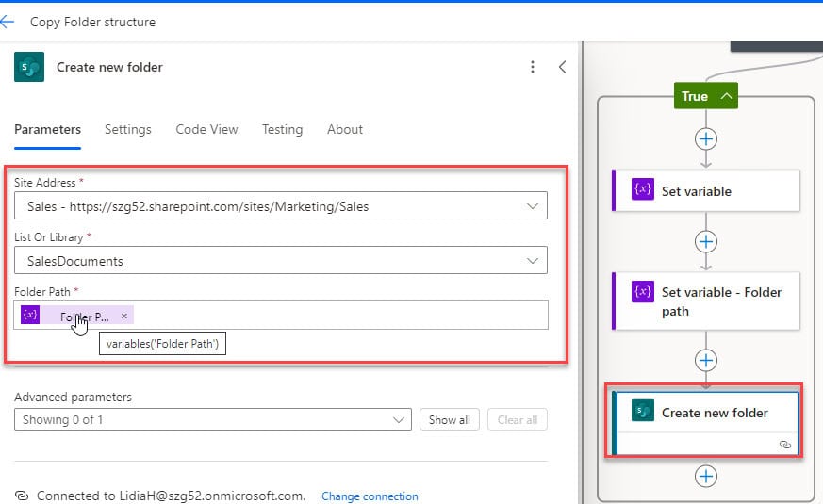Open the List Or Library dropdown
Image resolution: width=823 pixels, height=504 pixels.
pos(533,261)
